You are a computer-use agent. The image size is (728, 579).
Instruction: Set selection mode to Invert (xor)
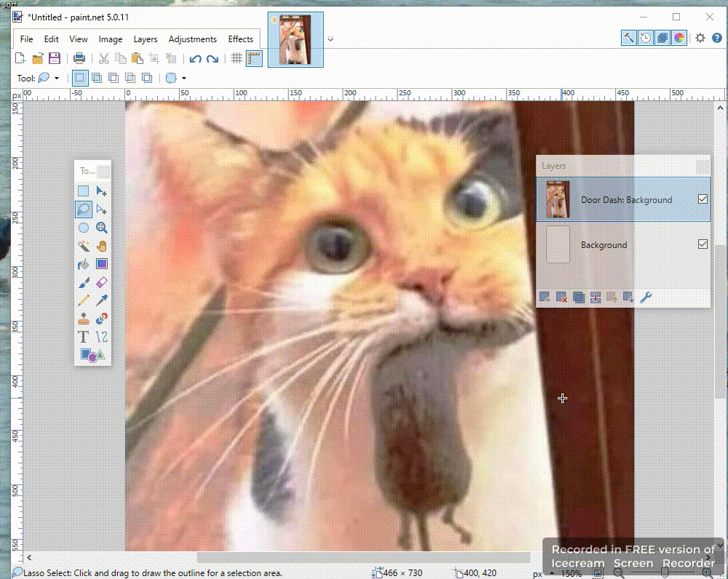(x=147, y=78)
